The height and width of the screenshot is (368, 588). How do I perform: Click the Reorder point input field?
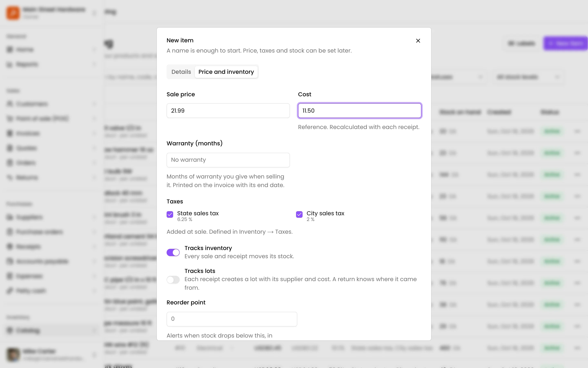[232, 319]
